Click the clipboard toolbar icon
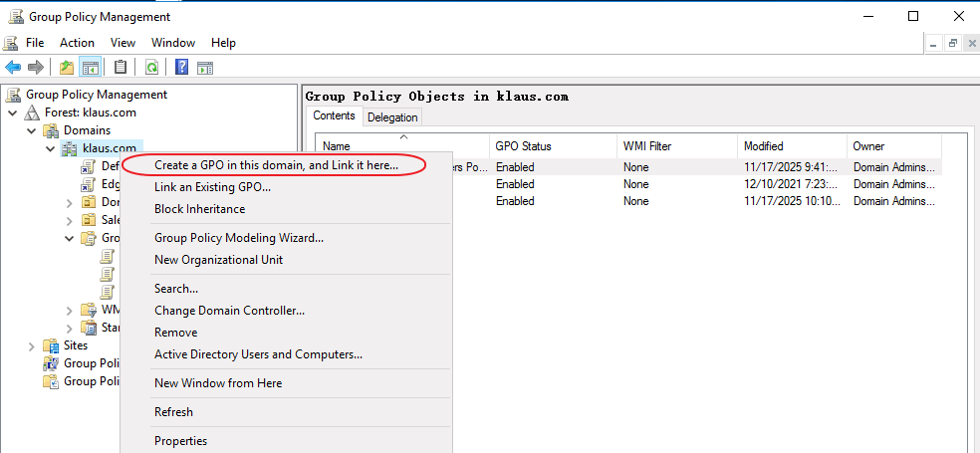 point(121,68)
